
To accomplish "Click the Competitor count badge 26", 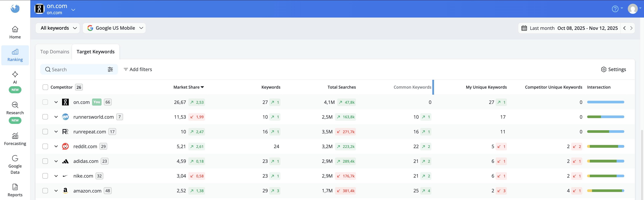I will pyautogui.click(x=79, y=87).
